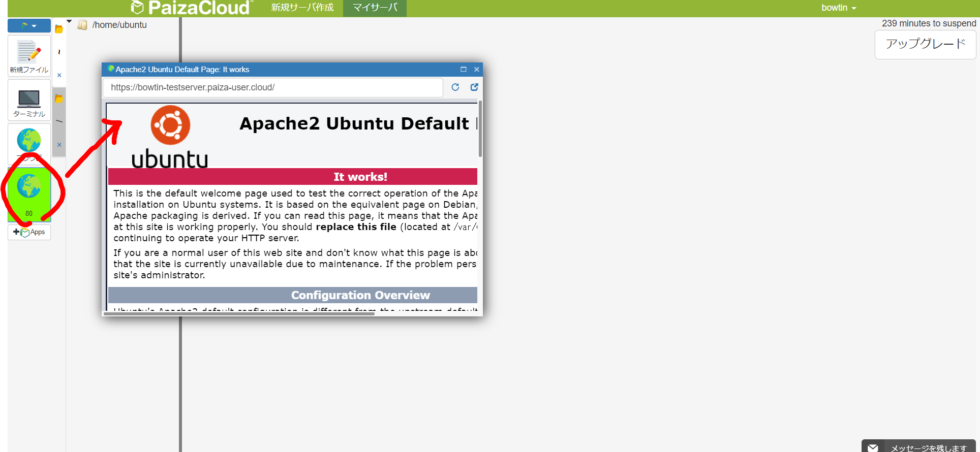Viewport: 980px width, 452px height.
Task: Click the browser window horizontal scrollbar
Action: click(239, 314)
